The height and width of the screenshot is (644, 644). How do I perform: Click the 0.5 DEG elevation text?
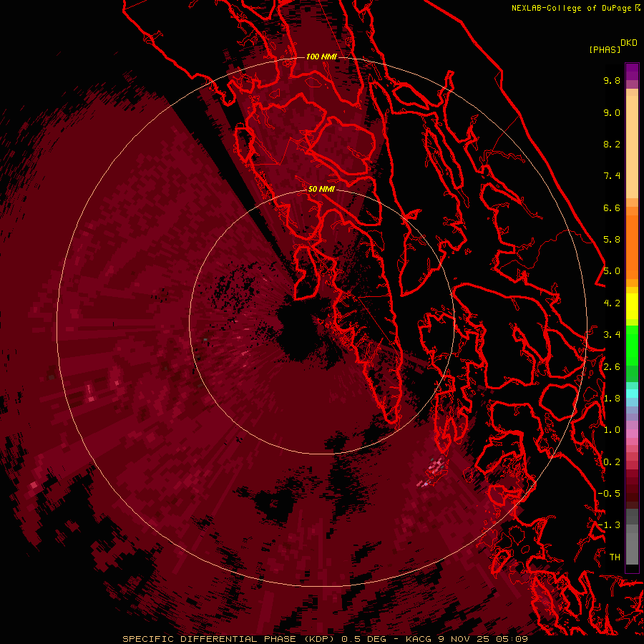(x=364, y=639)
